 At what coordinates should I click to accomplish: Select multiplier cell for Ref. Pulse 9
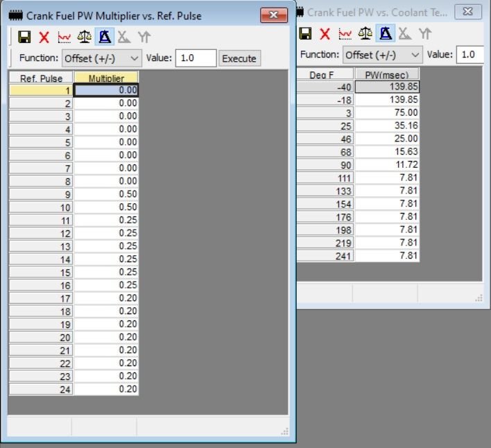(106, 194)
